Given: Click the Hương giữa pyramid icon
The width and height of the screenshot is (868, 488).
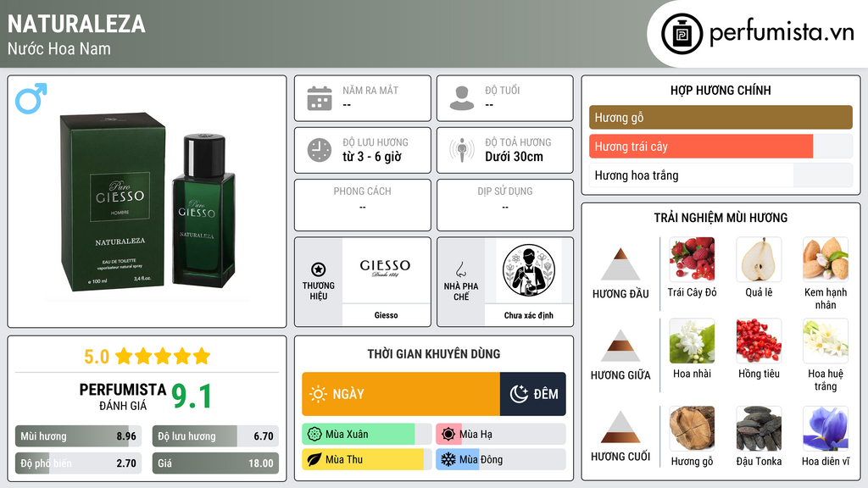Looking at the screenshot, I should click(620, 346).
